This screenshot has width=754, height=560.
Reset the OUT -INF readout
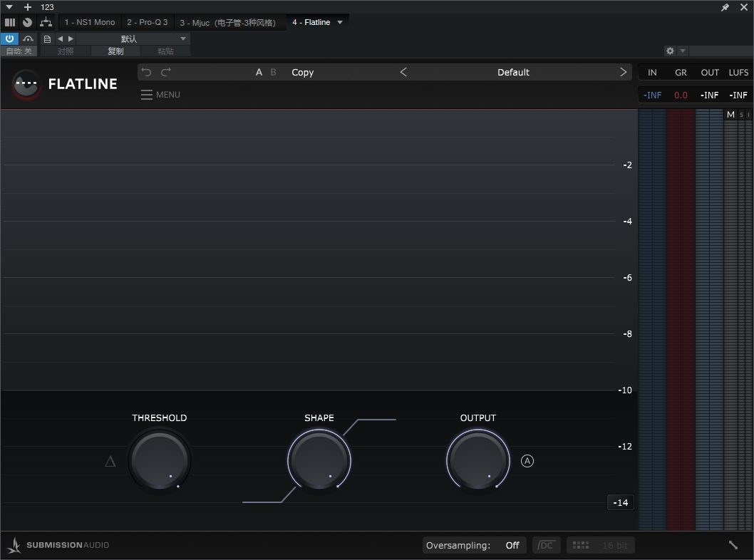pos(709,95)
